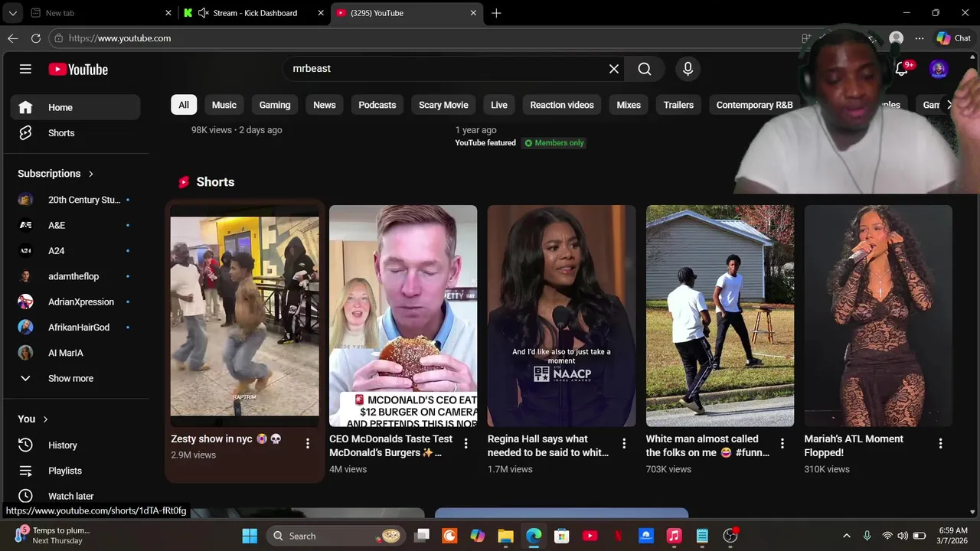This screenshot has width=980, height=551.
Task: Clear the mrbeast search text
Action: click(x=614, y=69)
